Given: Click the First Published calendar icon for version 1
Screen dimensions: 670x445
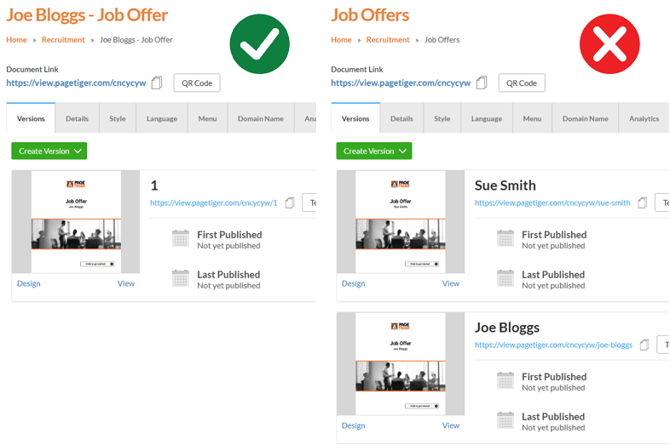Looking at the screenshot, I should (x=181, y=238).
